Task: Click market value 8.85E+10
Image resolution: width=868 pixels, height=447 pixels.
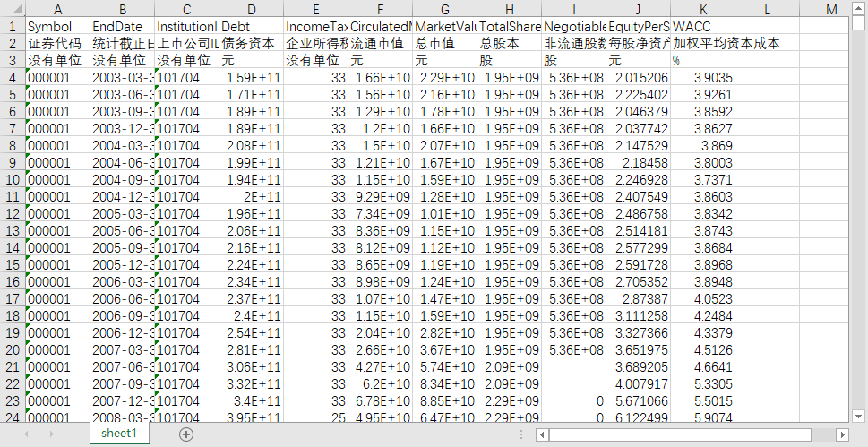Action: [x=445, y=400]
